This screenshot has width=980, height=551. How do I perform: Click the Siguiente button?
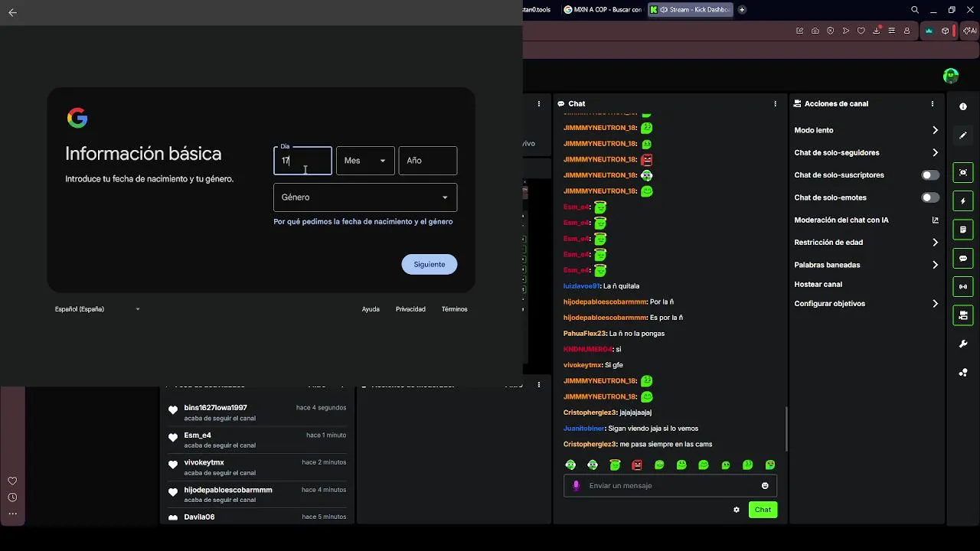429,264
